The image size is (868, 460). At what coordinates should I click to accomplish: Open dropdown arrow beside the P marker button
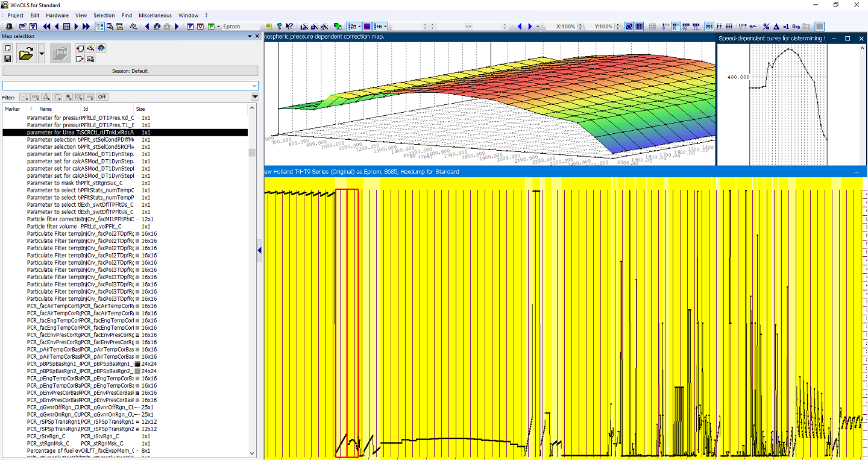[218, 27]
